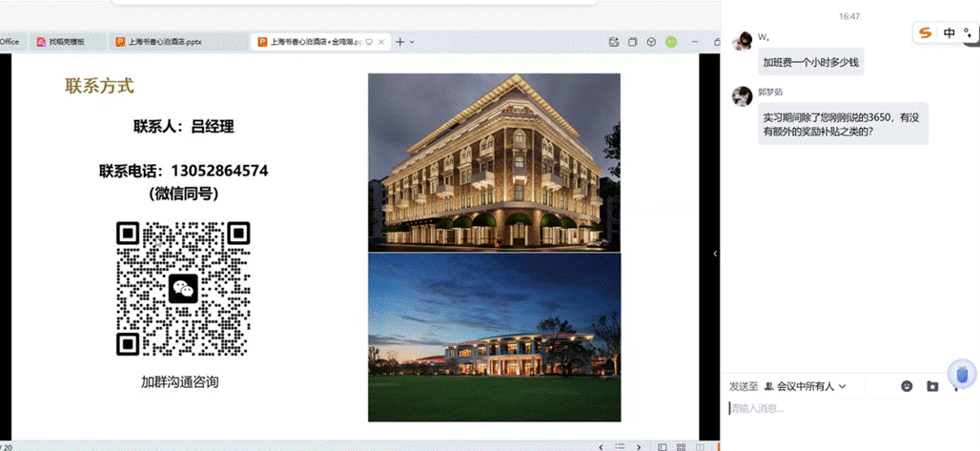Screen dimensions: 980x451
Task: Go to previous slide with left arrow
Action: pos(600,445)
